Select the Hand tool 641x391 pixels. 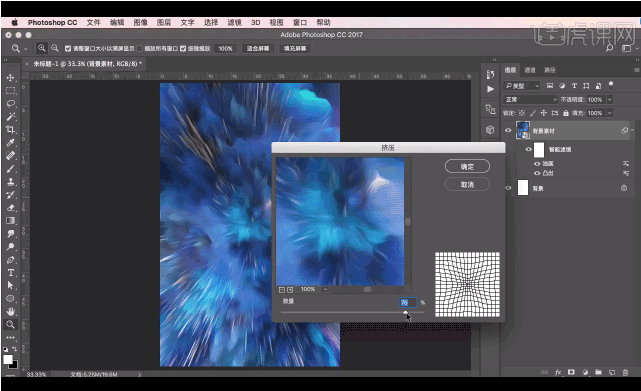point(11,311)
